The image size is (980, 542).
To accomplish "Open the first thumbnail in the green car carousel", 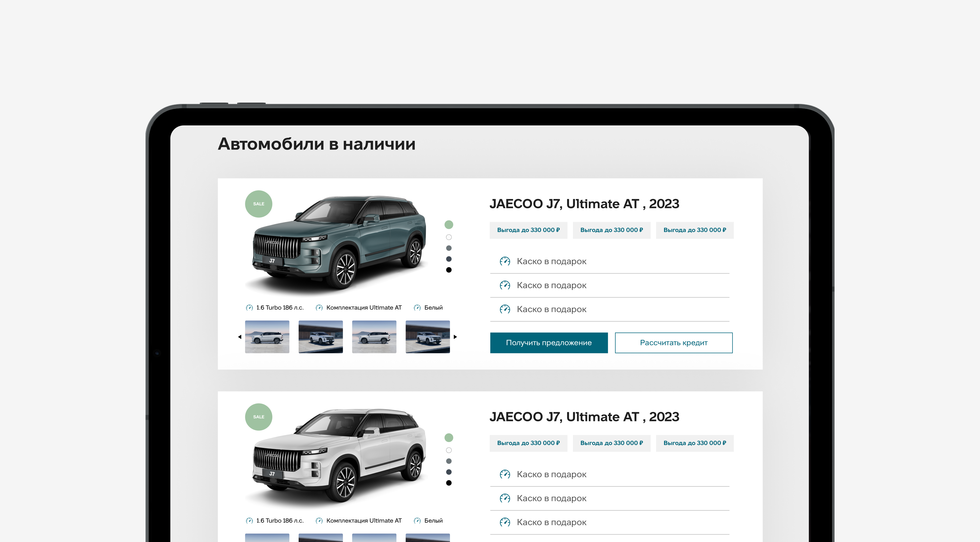I will (267, 337).
